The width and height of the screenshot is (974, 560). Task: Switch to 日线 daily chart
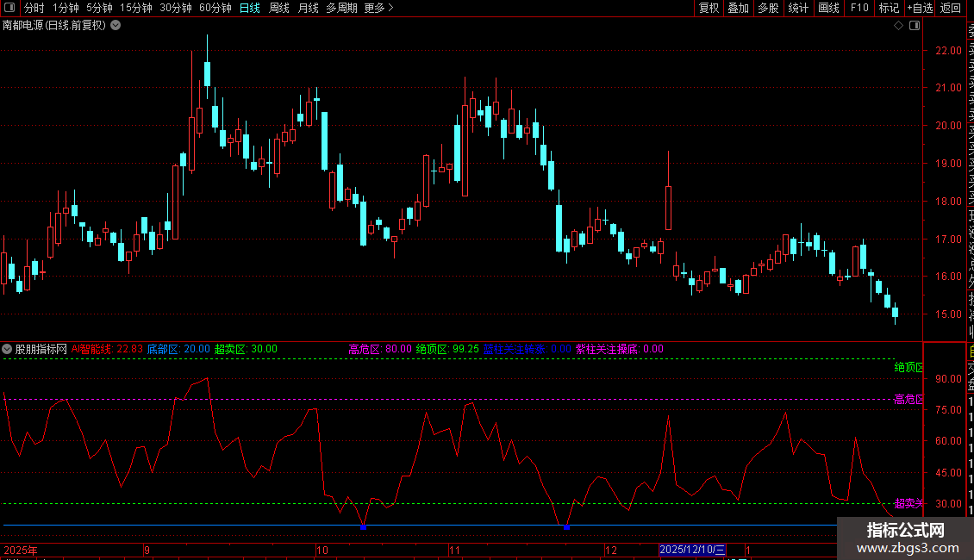tap(250, 8)
